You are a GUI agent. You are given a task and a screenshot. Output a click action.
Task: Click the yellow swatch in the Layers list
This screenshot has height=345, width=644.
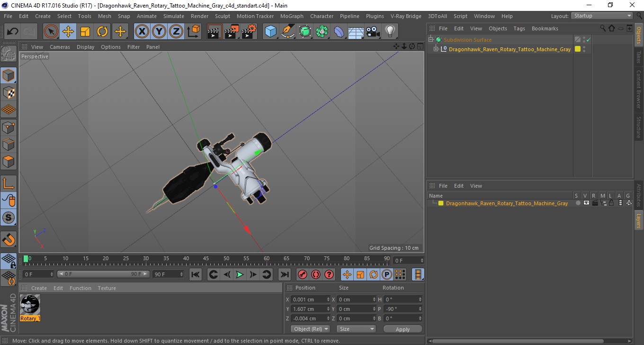click(x=441, y=203)
